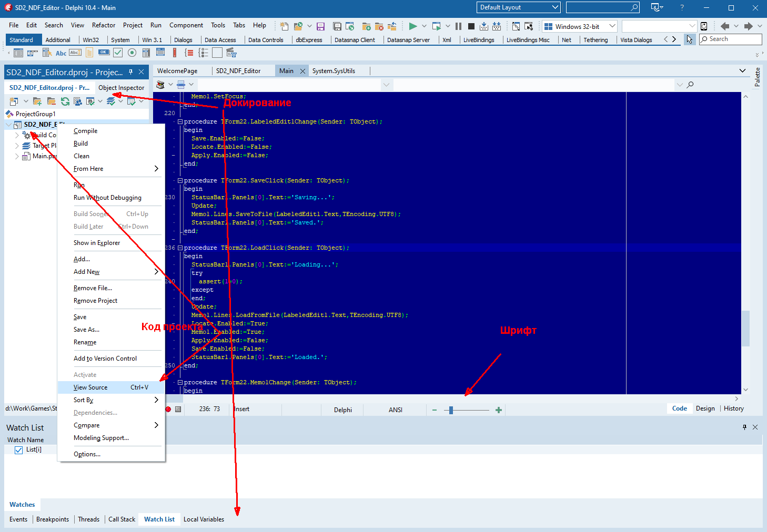
Task: Switch to History view tab
Action: (x=733, y=408)
